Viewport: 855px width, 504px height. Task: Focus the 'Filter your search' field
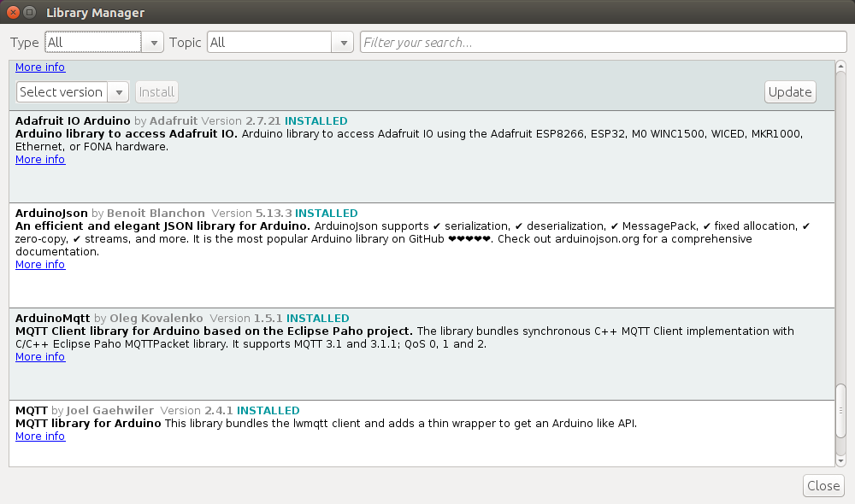[603, 43]
